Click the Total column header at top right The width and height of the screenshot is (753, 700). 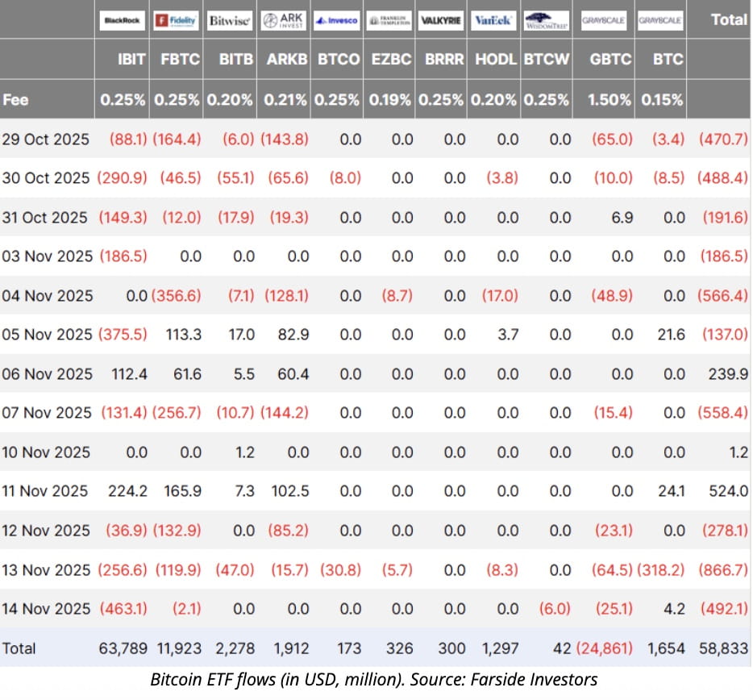click(x=728, y=20)
